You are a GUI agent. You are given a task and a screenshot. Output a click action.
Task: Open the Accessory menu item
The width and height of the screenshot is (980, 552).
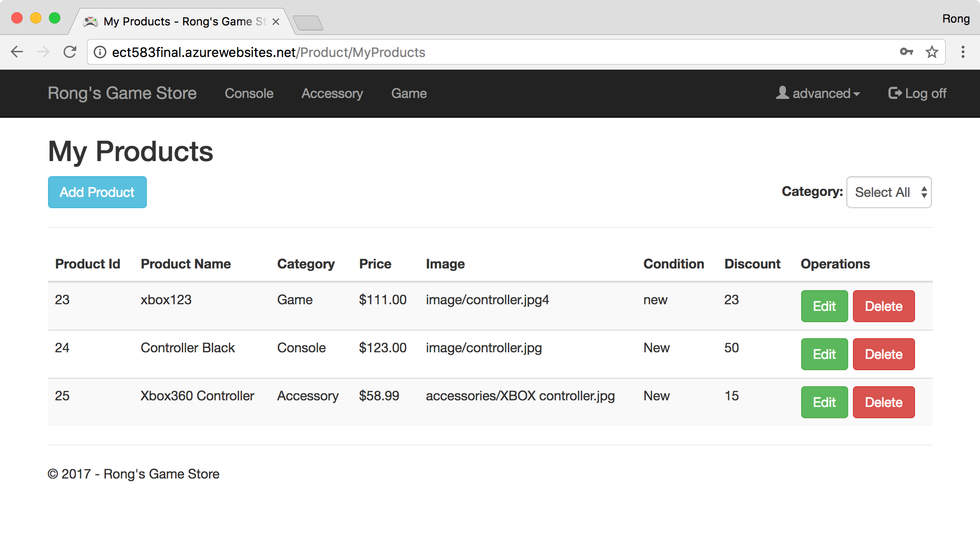tap(332, 93)
